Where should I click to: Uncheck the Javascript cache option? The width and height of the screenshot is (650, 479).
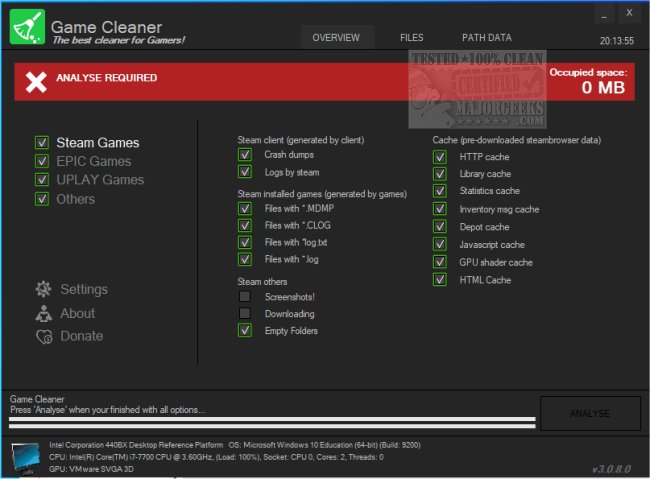[x=440, y=244]
